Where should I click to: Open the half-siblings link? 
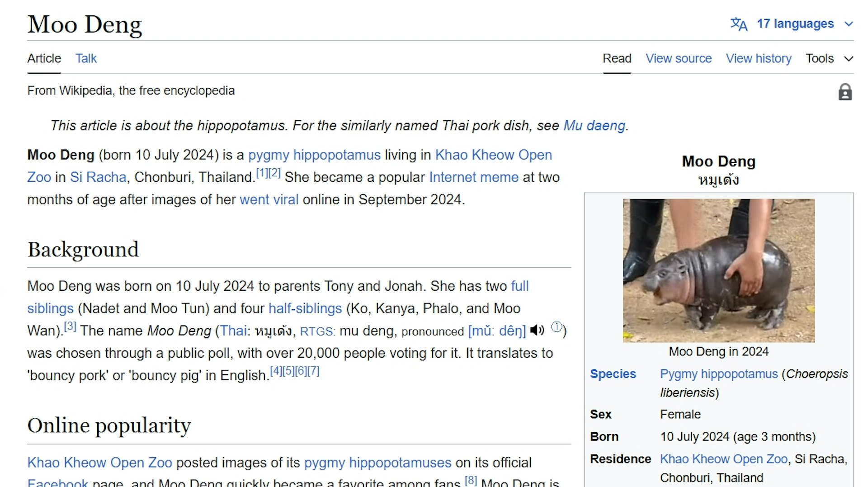click(305, 308)
